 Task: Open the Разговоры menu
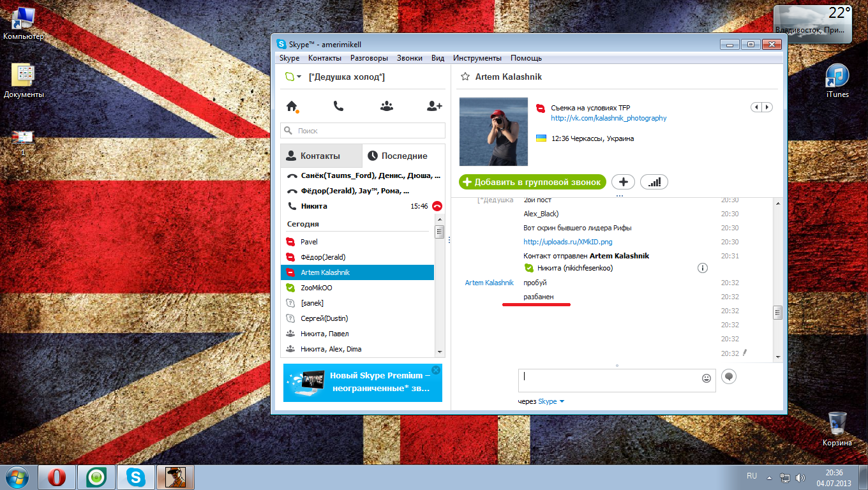(369, 58)
